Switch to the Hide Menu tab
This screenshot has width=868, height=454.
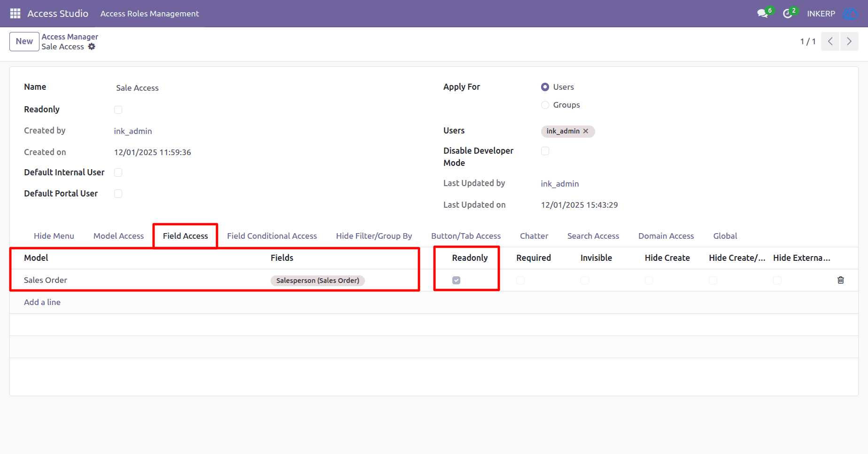(54, 236)
